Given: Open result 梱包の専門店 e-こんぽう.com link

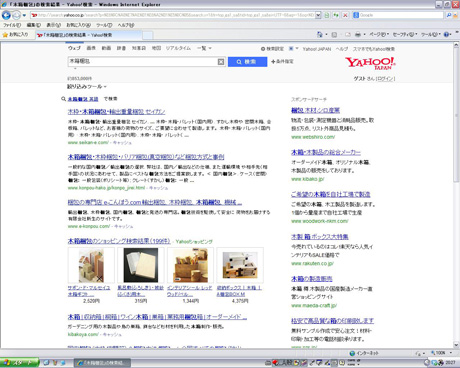Looking at the screenshot, I should [x=155, y=202].
